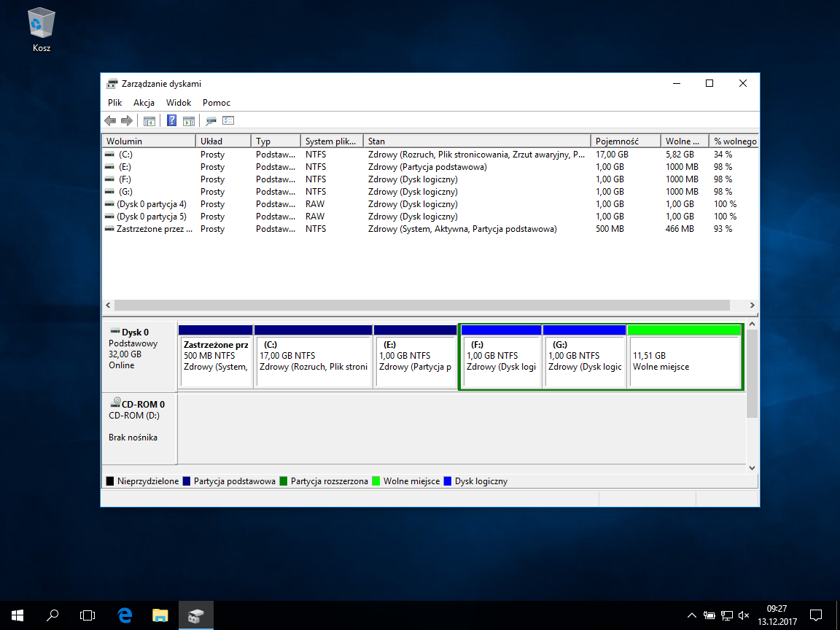Click the volume list horizontal scrollbar thumb

coord(422,306)
